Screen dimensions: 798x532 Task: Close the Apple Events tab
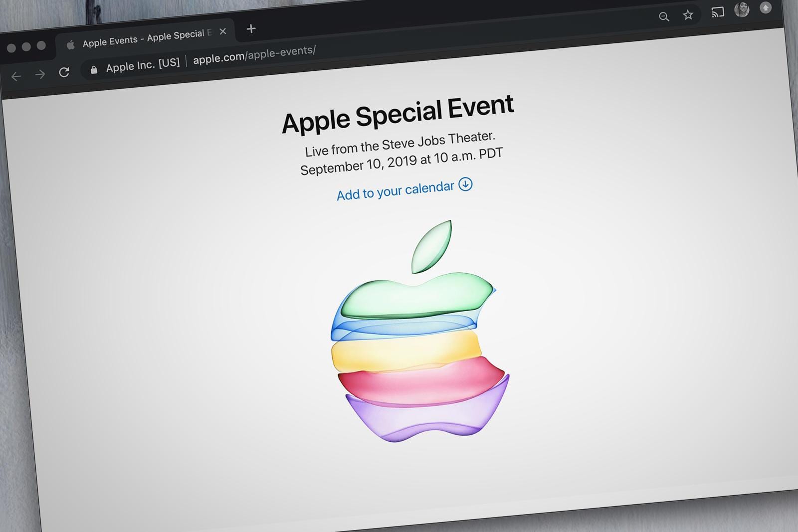(x=223, y=31)
